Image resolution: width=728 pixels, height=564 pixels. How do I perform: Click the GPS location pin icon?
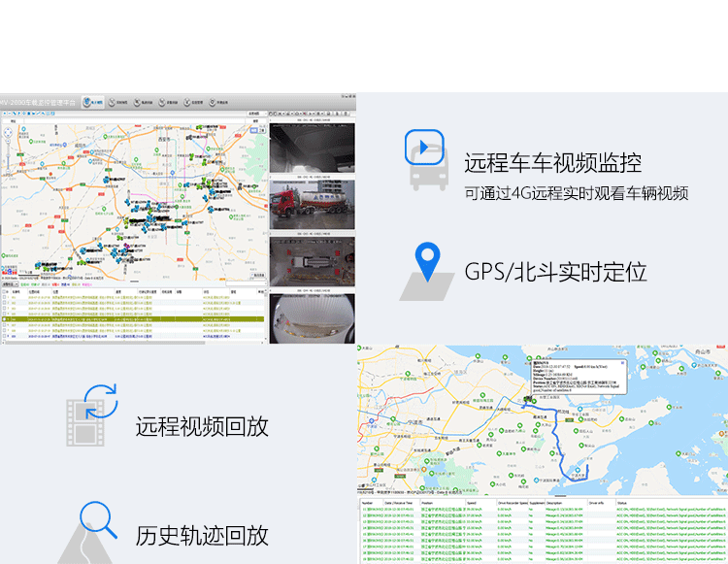(427, 262)
